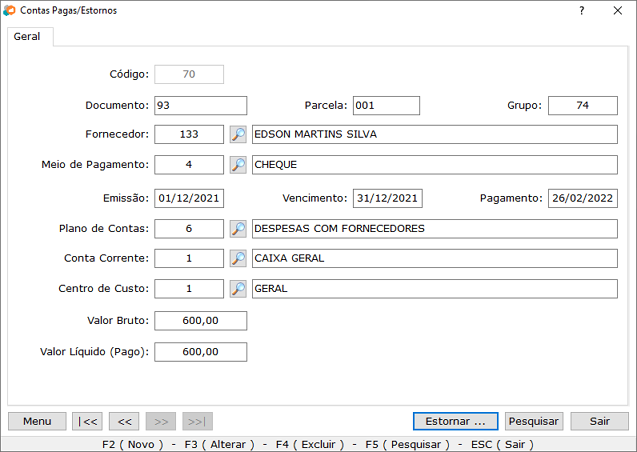Click the Plano de Contas search icon

click(238, 229)
